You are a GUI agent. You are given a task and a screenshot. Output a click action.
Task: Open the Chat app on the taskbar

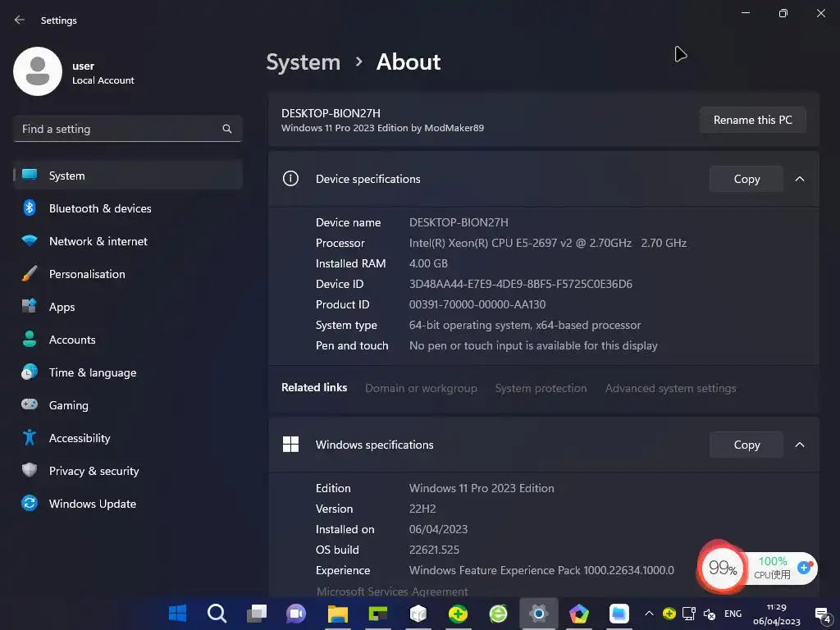tap(295, 614)
